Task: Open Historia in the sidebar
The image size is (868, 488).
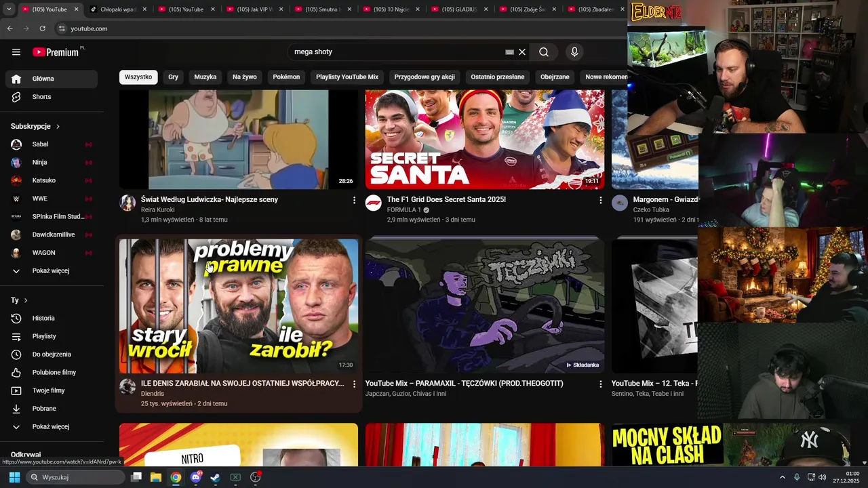Action: coord(52,319)
